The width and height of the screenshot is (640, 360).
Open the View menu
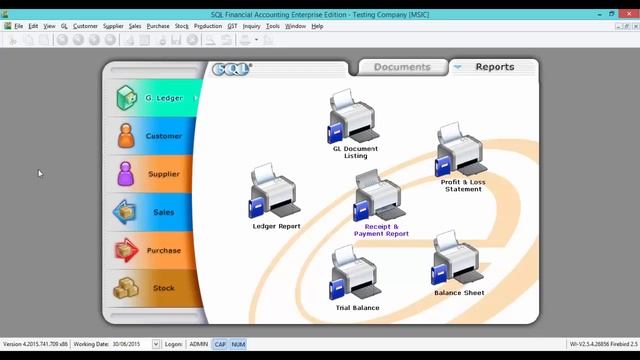(49, 26)
